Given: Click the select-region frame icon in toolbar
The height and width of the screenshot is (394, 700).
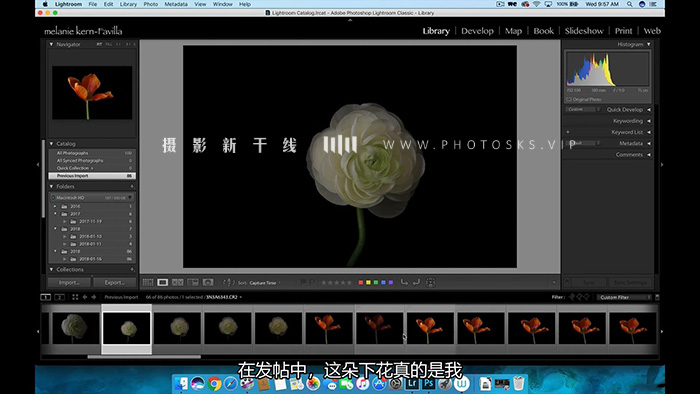Looking at the screenshot, I should [431, 282].
